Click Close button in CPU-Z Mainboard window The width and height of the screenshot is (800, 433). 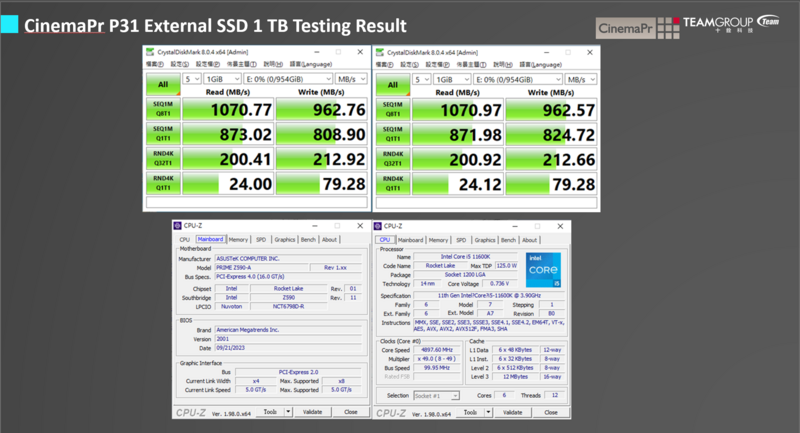coord(351,412)
